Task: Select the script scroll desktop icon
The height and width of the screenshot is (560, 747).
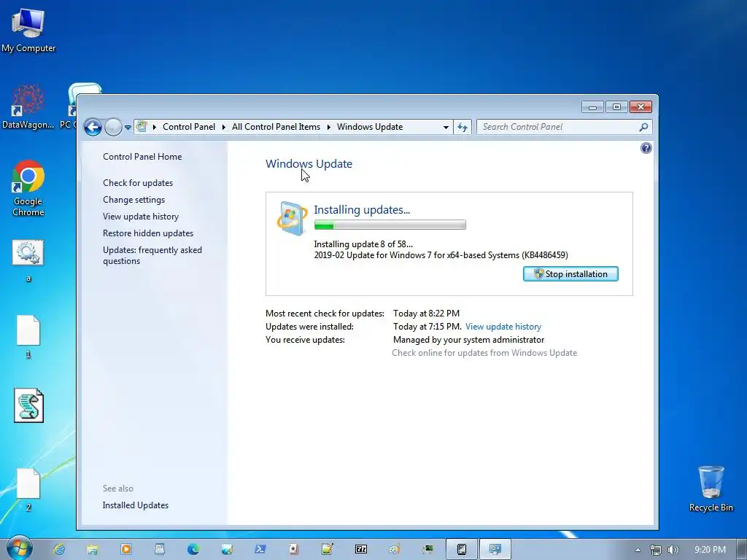Action: tap(28, 405)
